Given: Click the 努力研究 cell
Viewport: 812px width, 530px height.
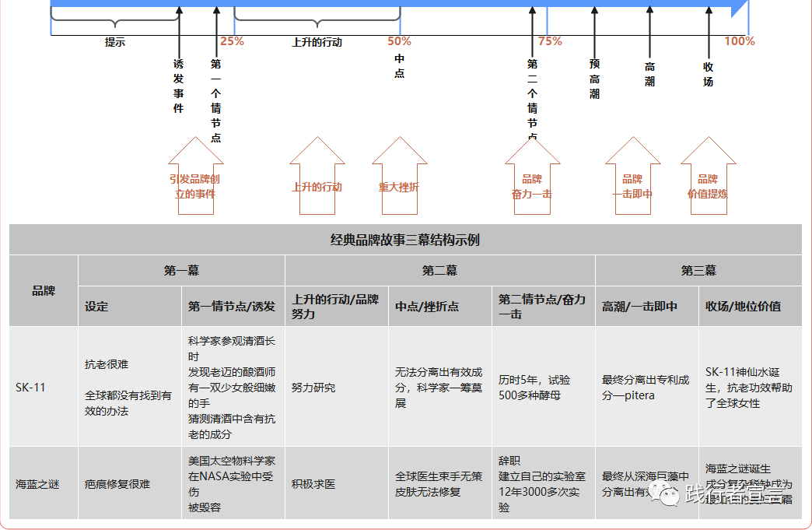Looking at the screenshot, I should click(337, 387).
